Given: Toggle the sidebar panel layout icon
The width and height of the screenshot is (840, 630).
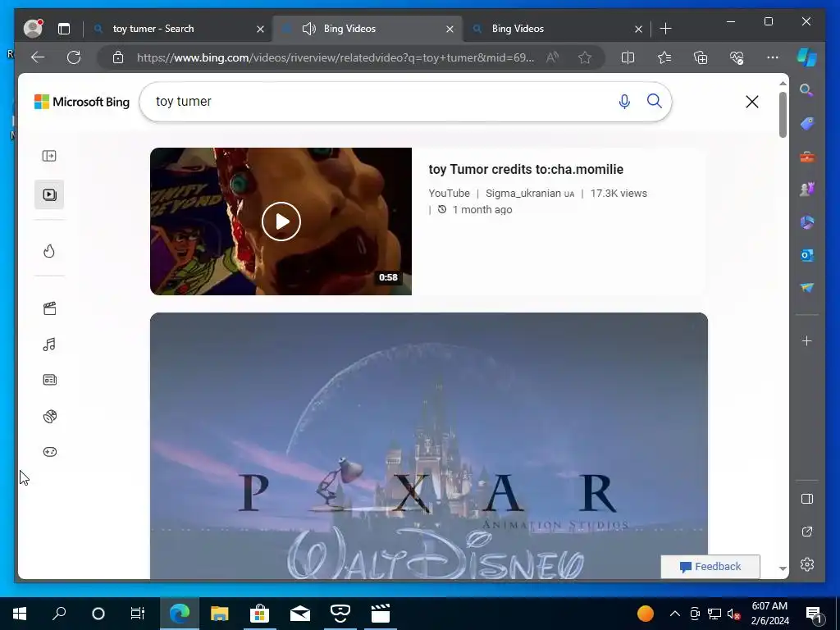Looking at the screenshot, I should [807, 499].
